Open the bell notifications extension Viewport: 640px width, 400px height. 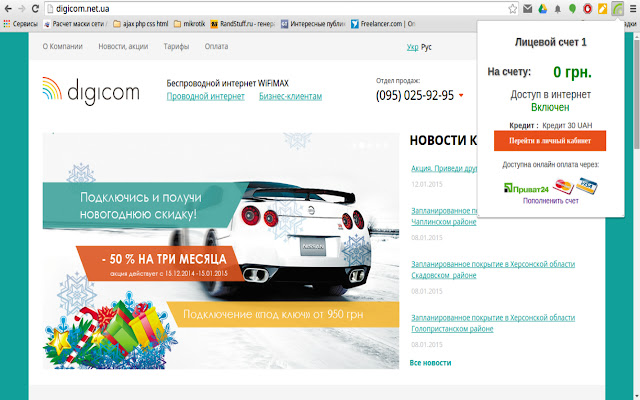[558, 9]
